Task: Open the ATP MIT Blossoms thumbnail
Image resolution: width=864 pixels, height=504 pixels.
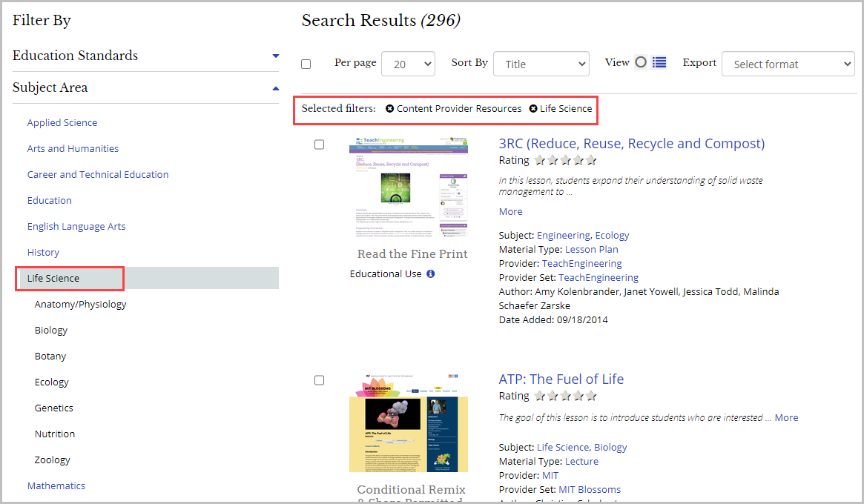Action: (x=409, y=422)
